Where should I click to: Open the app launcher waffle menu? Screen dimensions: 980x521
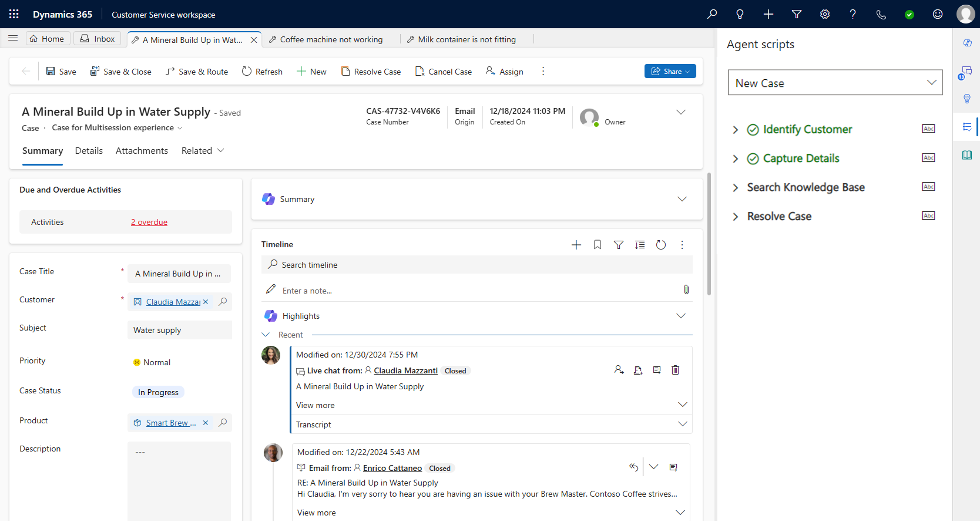tap(14, 14)
